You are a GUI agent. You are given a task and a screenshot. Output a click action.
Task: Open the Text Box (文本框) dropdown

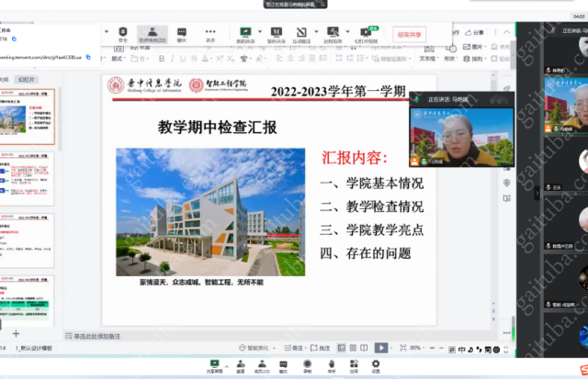point(429,59)
